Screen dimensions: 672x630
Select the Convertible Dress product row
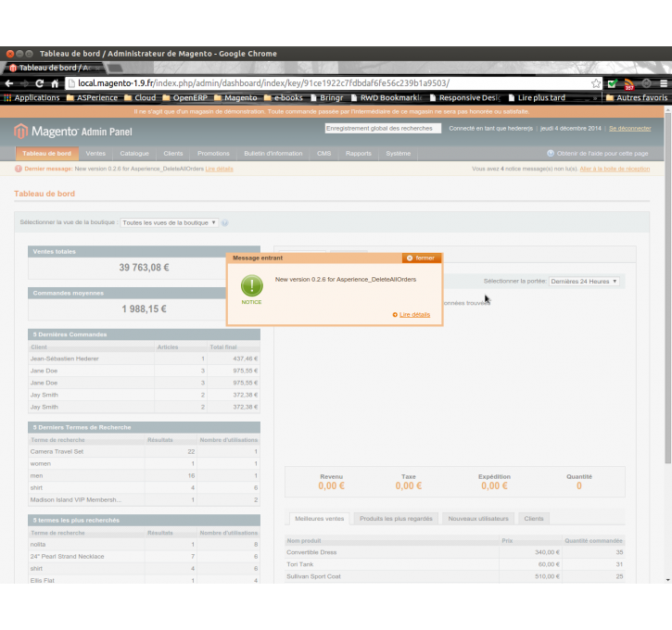pos(455,552)
